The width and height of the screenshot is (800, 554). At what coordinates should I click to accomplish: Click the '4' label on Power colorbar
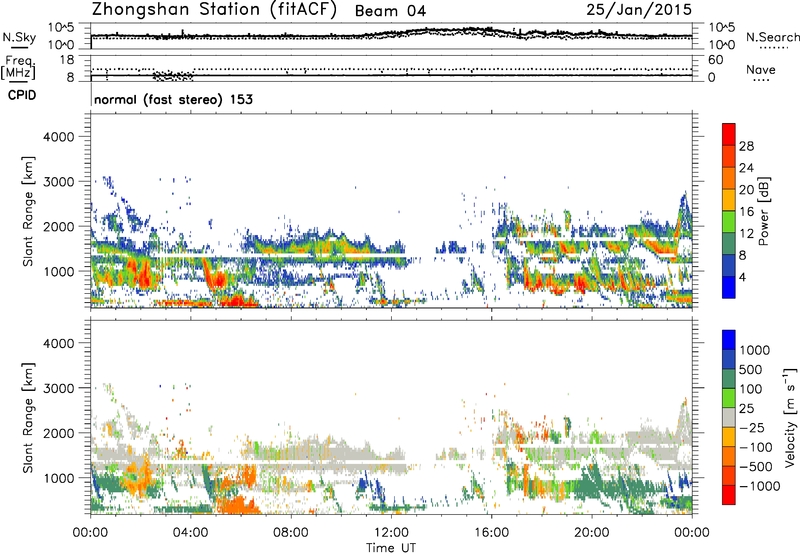coord(742,278)
